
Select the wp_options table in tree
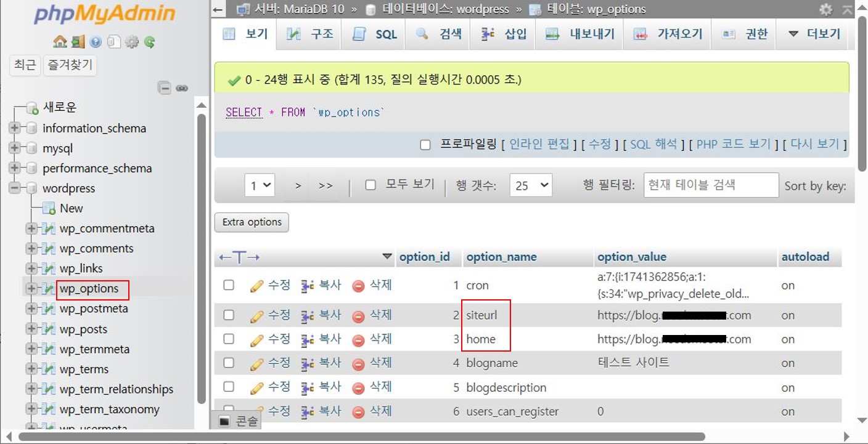pos(89,289)
